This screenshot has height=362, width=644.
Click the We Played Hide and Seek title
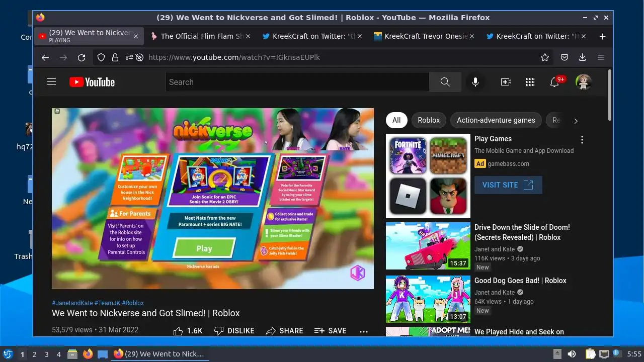point(519,332)
